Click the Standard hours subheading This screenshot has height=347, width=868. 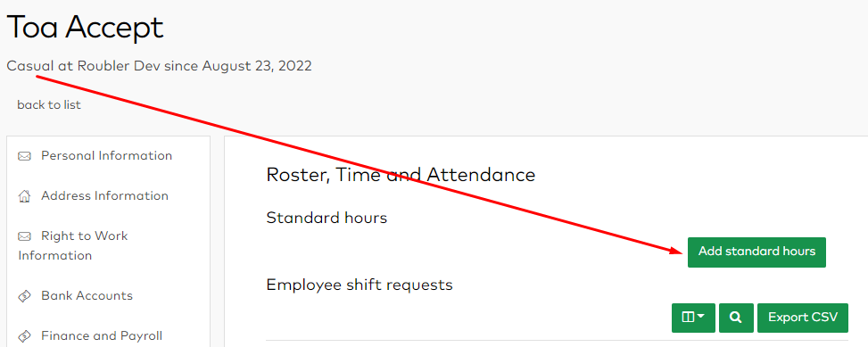pos(327,218)
